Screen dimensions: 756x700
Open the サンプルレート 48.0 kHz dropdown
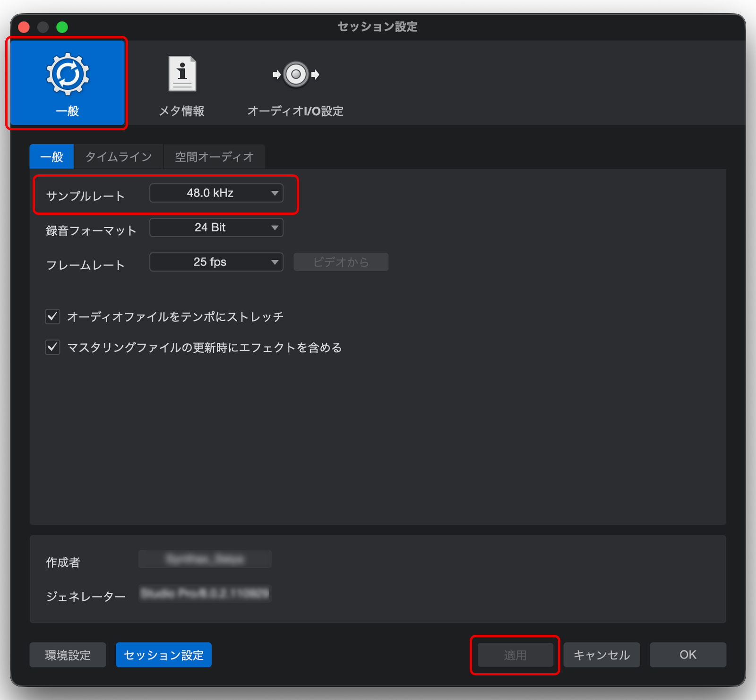[216, 193]
